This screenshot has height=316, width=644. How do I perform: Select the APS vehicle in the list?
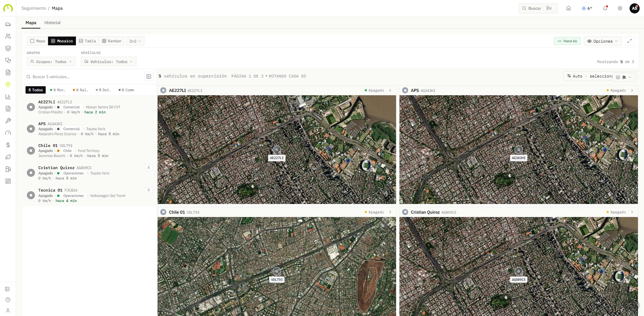pyautogui.click(x=90, y=129)
